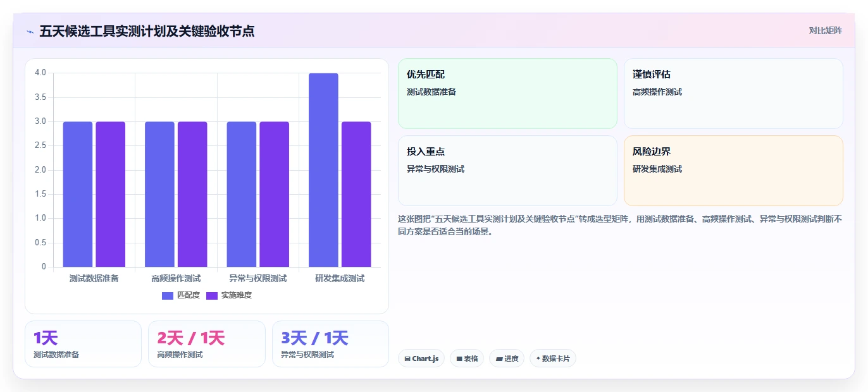Click the 匹配度 legend color swatch
Screen dimensions: 868x392
(x=168, y=296)
